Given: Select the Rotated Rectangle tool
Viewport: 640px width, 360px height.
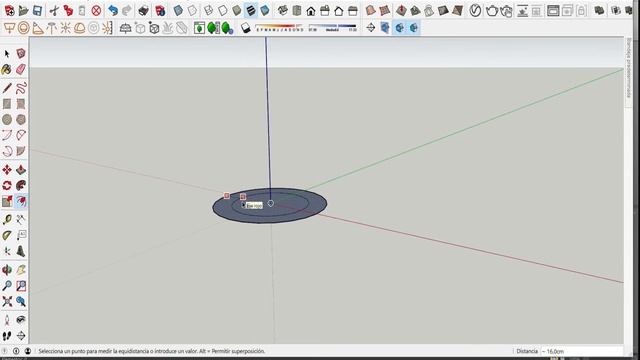Looking at the screenshot, I should [x=21, y=104].
